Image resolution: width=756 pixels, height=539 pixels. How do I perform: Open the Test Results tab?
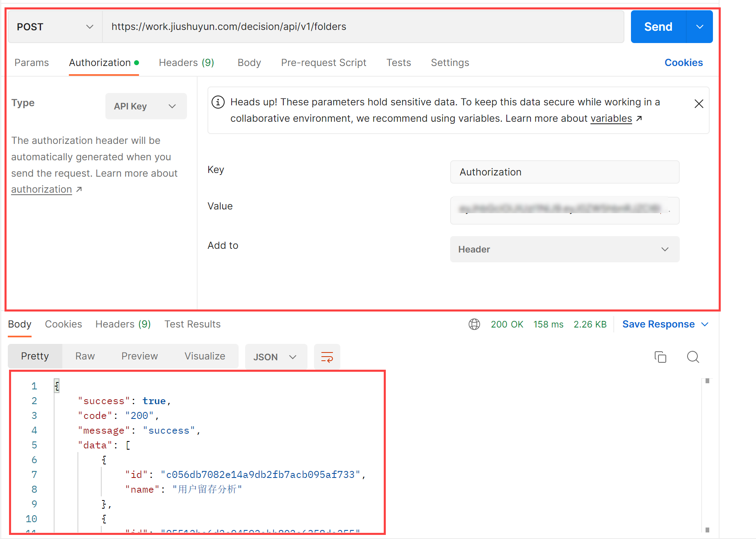coord(192,324)
